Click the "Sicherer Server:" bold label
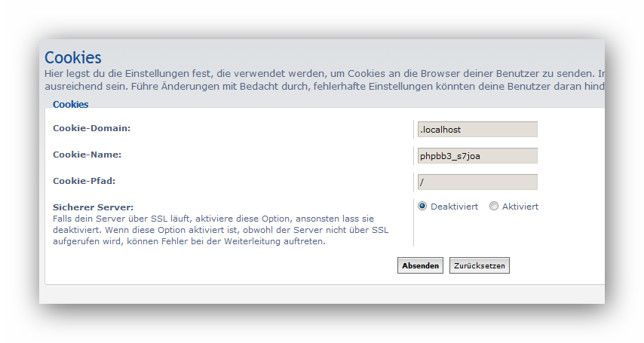The height and width of the screenshot is (343, 644). (94, 207)
